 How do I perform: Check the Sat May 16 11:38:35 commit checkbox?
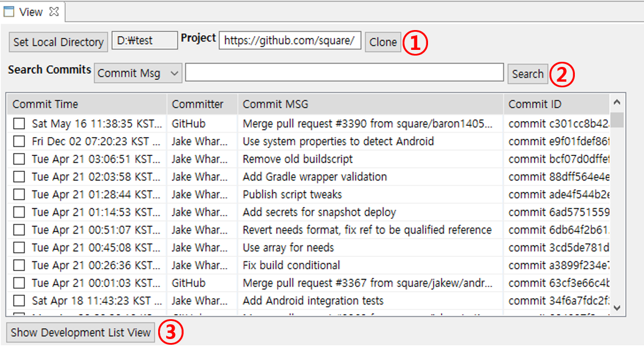pyautogui.click(x=19, y=124)
